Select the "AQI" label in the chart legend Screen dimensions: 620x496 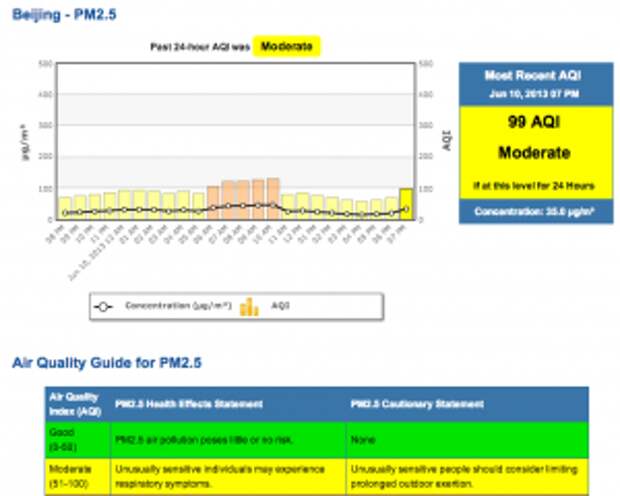click(280, 305)
